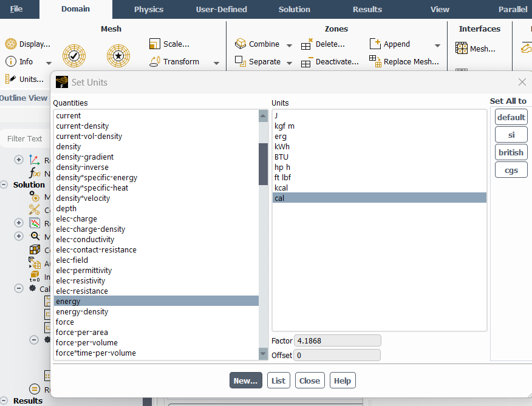Screen dimensions: 532x406
Task: Click the List button
Action: [x=278, y=381]
